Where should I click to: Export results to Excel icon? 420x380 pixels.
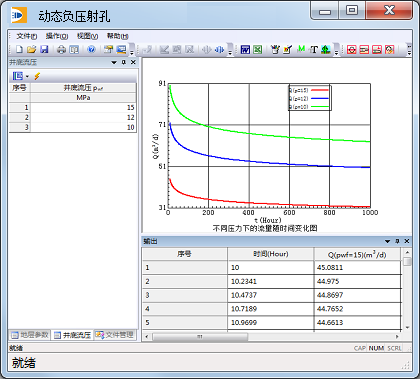pos(258,50)
